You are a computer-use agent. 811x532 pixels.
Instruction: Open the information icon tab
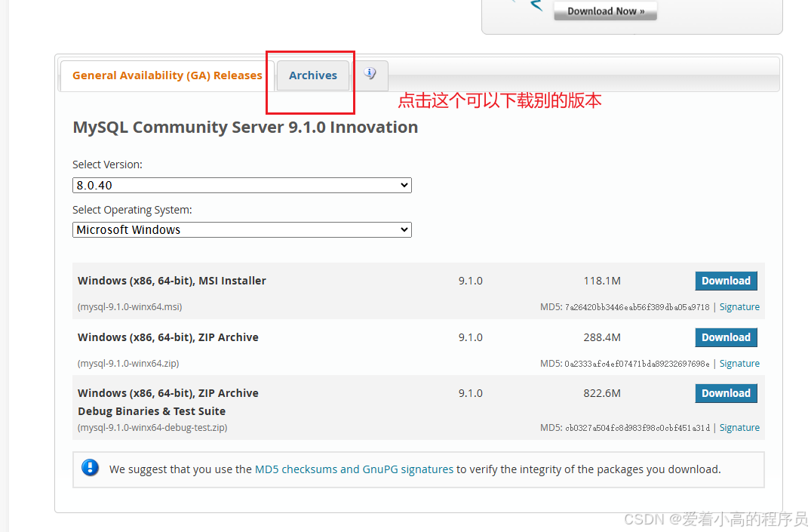[370, 73]
